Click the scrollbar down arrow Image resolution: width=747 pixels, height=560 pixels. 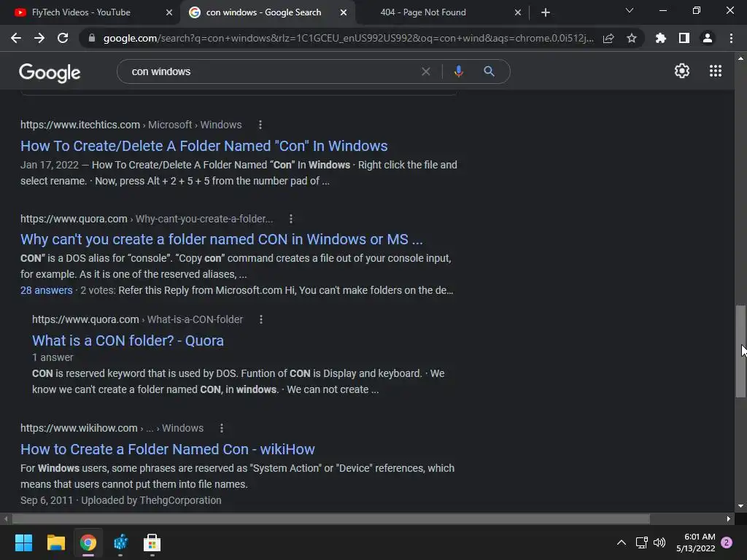pos(740,506)
